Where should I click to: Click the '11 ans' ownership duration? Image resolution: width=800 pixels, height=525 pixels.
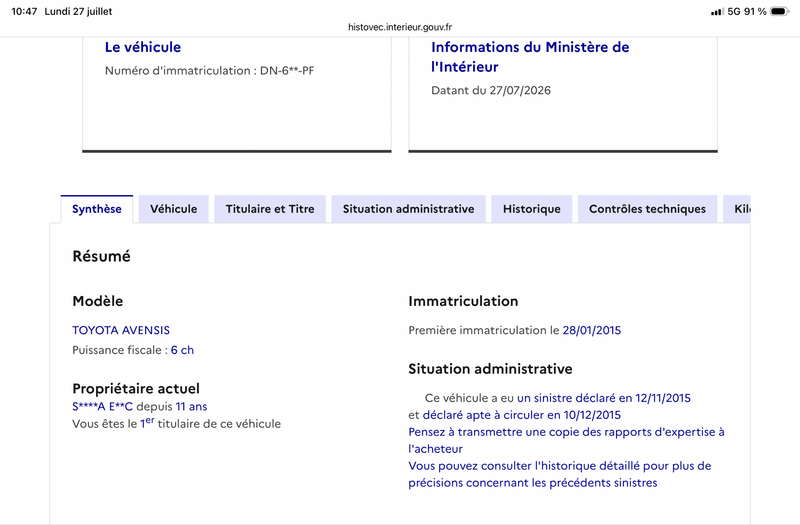[x=191, y=407]
